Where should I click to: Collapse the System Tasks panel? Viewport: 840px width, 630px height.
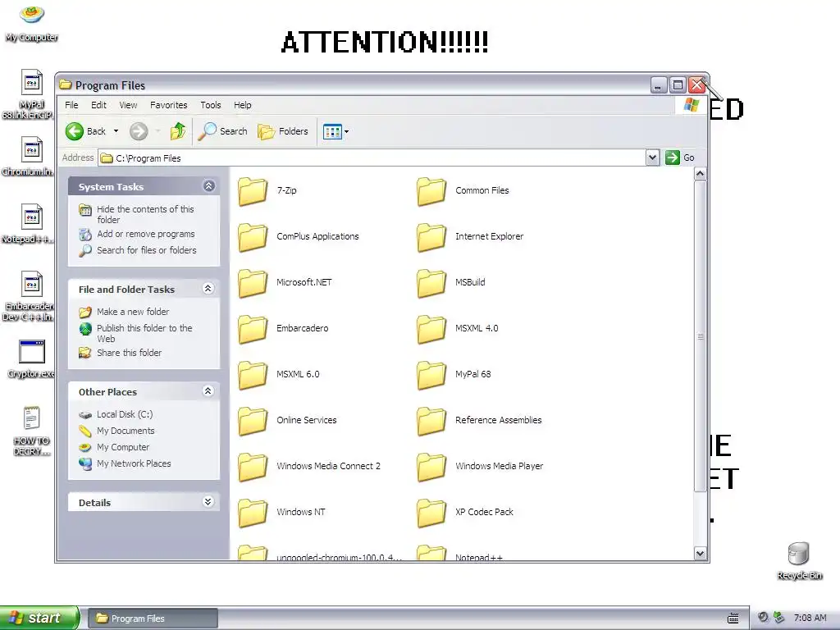point(208,186)
